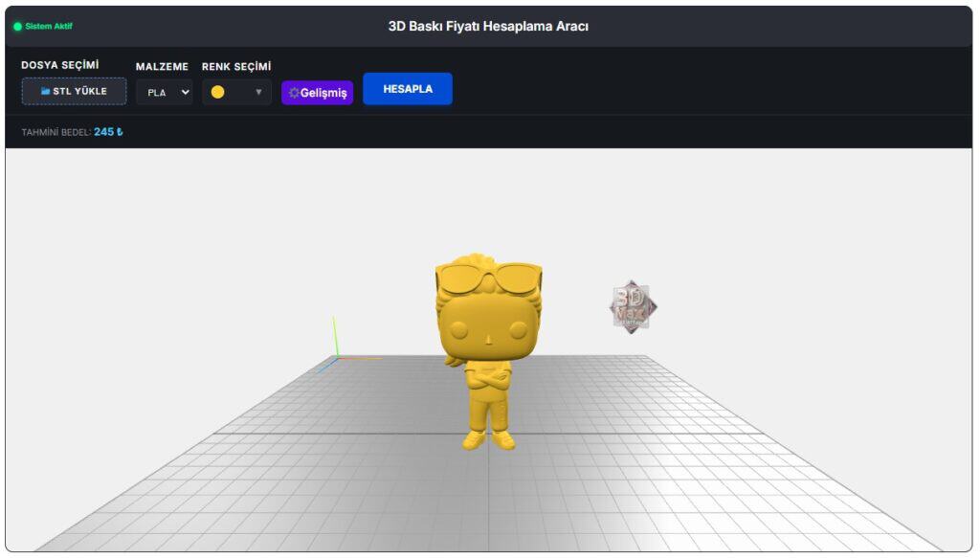Viewport: 980px width, 558px height.
Task: Click the STL YÜKLE upload button
Action: coord(74,91)
